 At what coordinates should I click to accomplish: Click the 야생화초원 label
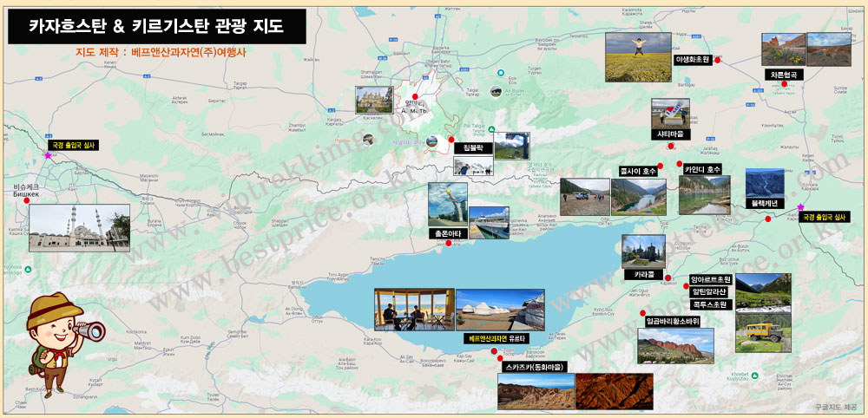point(692,59)
